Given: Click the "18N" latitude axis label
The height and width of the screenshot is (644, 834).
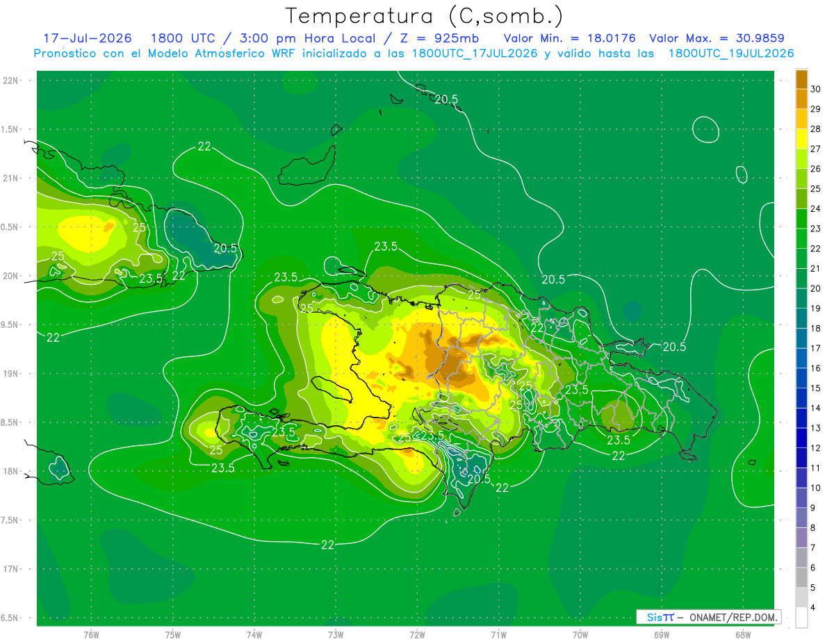Looking at the screenshot, I should pos(12,472).
